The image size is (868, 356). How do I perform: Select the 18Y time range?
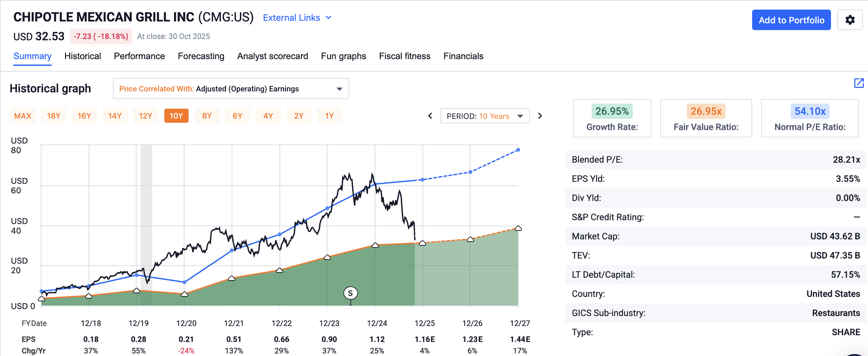point(53,116)
